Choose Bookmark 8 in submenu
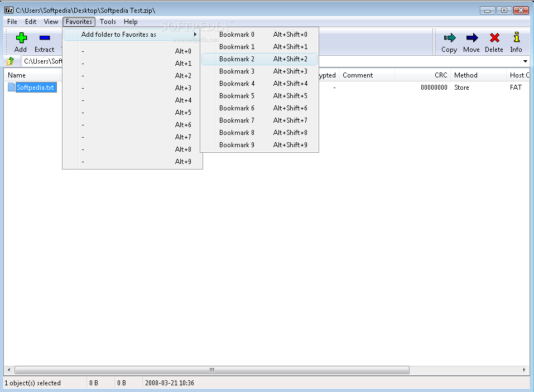This screenshot has height=392, width=534. click(259, 132)
